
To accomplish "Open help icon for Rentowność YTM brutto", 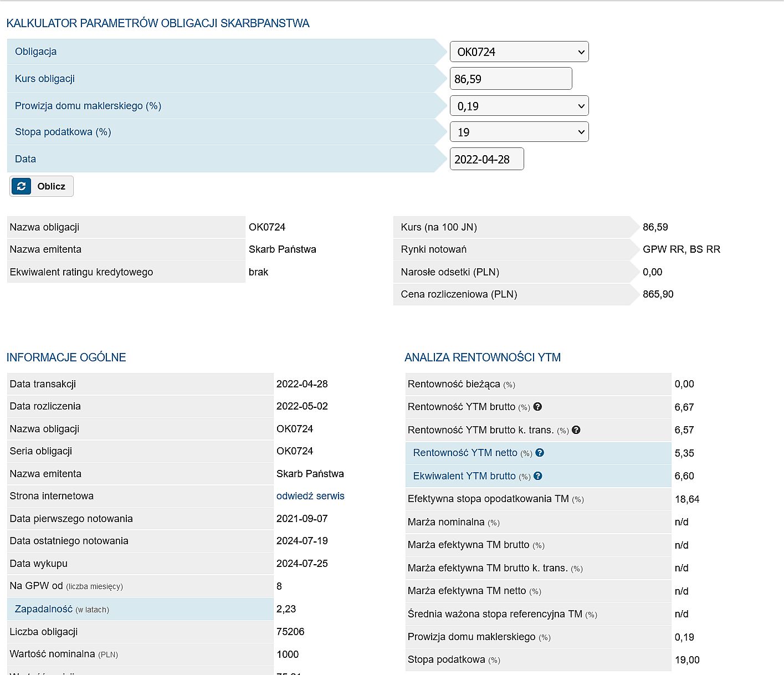I will (x=537, y=407).
